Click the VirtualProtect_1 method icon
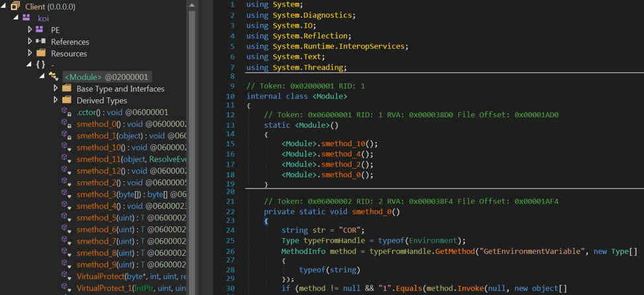This screenshot has width=644, height=295. point(66,288)
